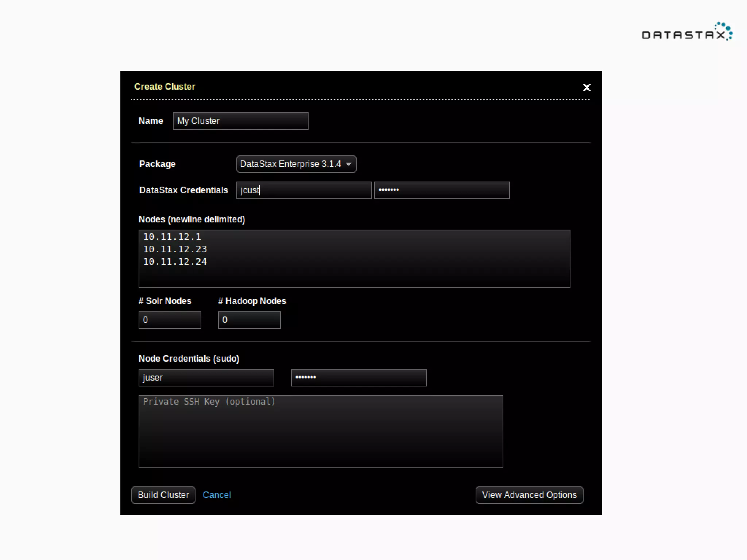Click the Node Credentials username field
This screenshot has width=747, height=560.
pyautogui.click(x=206, y=378)
